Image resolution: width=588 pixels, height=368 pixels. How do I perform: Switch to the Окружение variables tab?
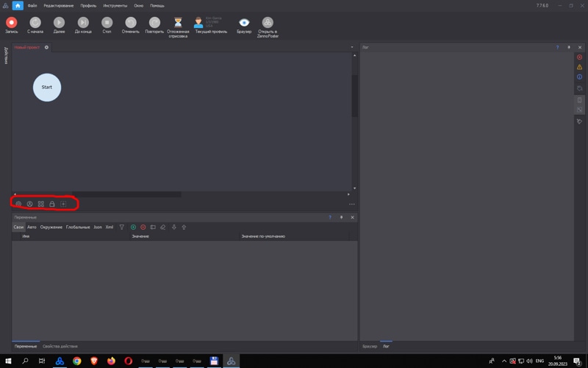pos(51,227)
